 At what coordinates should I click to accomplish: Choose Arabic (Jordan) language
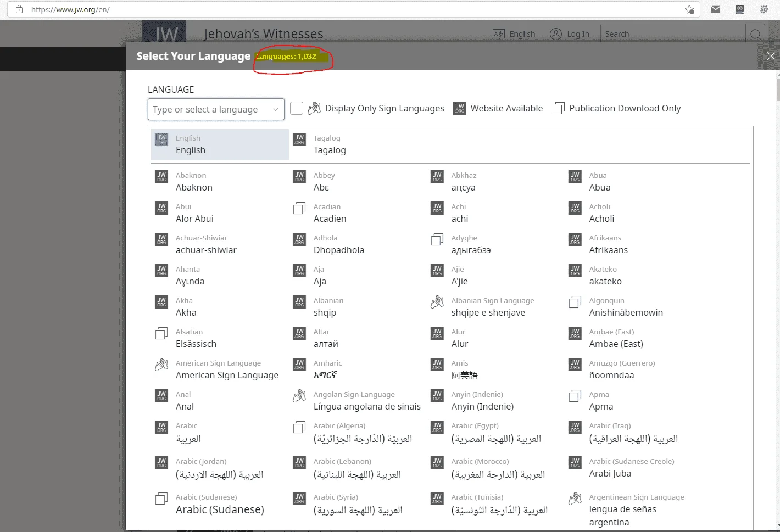click(219, 469)
